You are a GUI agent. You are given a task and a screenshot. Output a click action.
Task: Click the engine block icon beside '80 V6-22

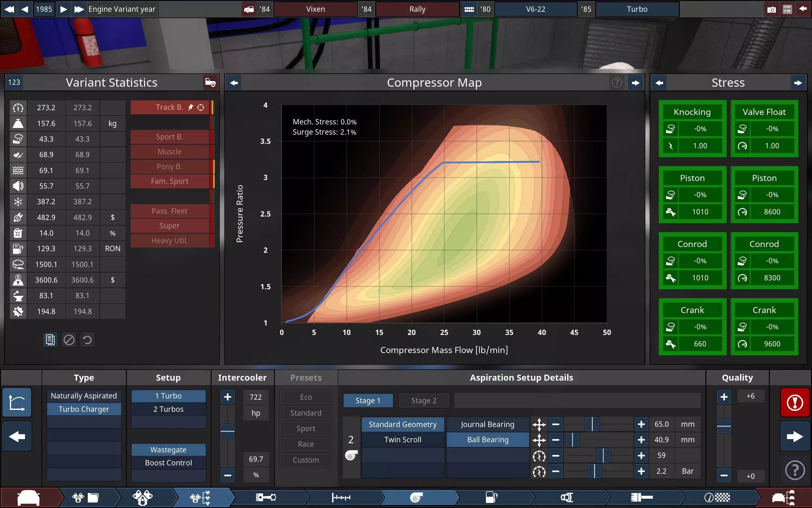tap(469, 10)
